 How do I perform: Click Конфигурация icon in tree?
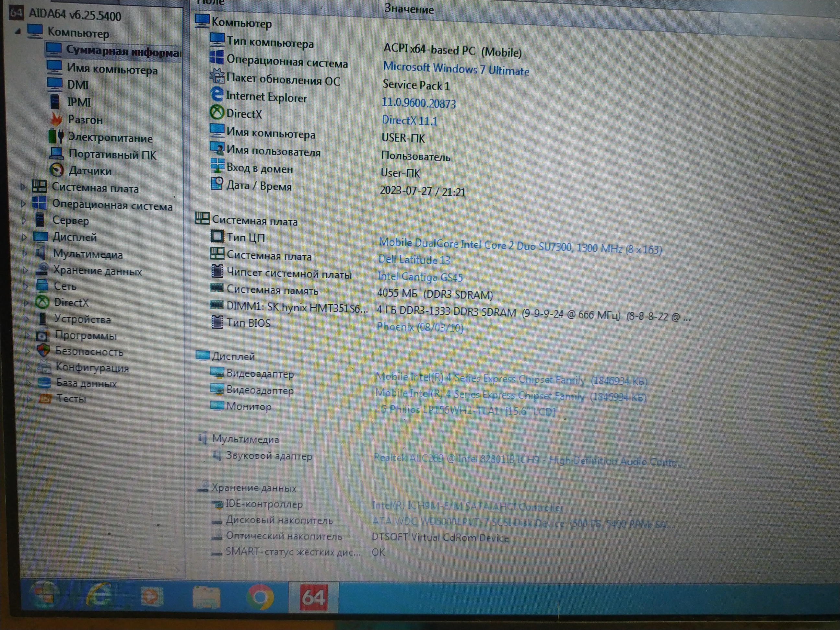click(44, 367)
